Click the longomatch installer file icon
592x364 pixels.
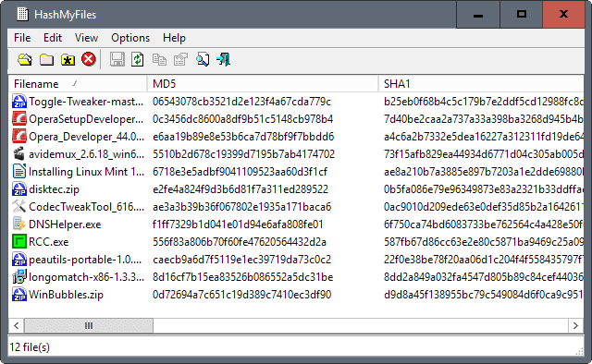pyautogui.click(x=18, y=277)
